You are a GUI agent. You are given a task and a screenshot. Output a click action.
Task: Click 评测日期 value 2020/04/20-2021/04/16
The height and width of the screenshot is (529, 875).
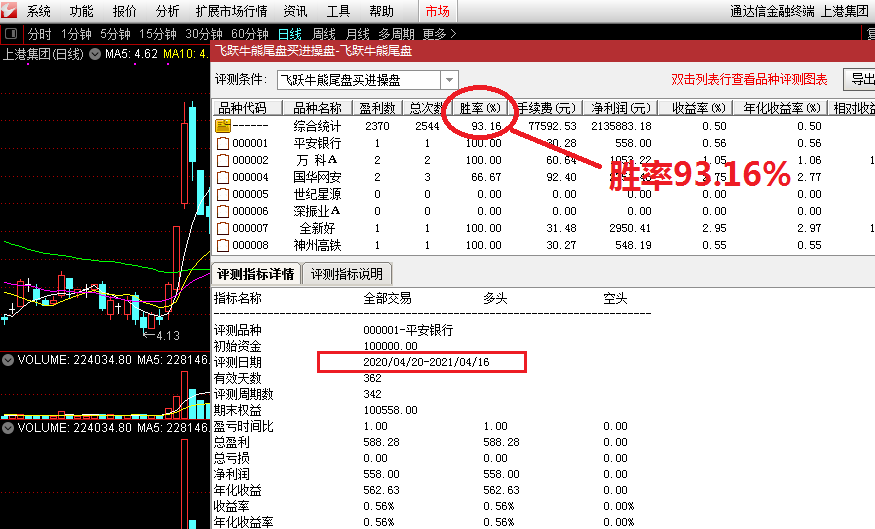click(426, 362)
